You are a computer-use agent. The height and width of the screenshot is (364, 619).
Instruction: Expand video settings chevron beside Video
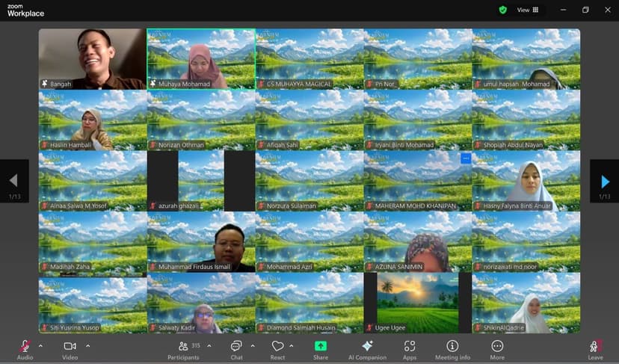coord(87,346)
